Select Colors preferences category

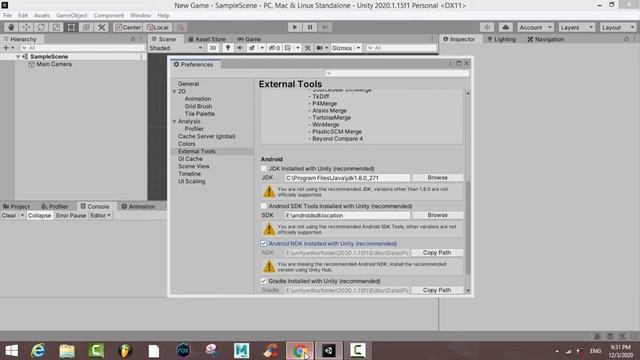click(x=187, y=144)
